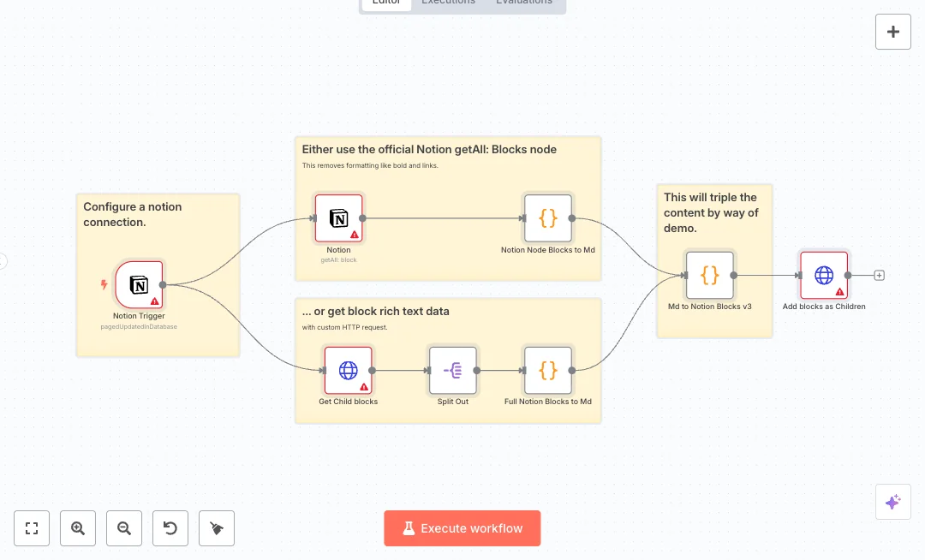Switch to the Evaluations tab

[523, 3]
